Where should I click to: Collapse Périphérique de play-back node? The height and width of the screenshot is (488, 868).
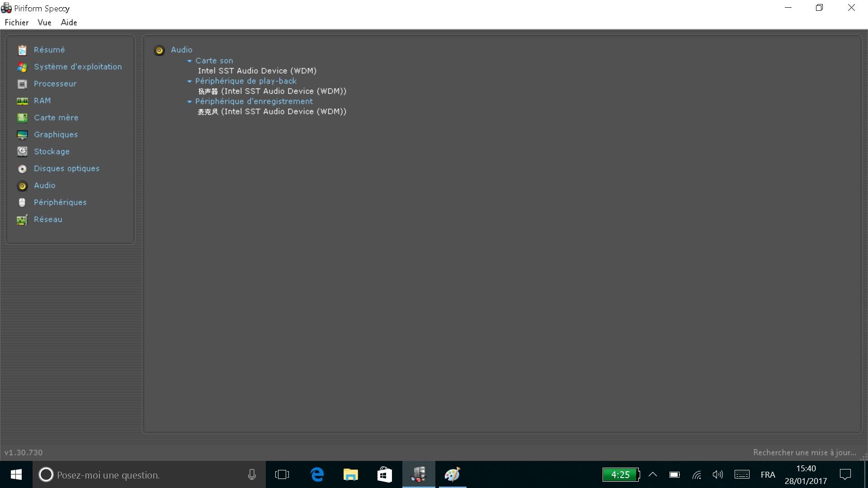tap(189, 81)
